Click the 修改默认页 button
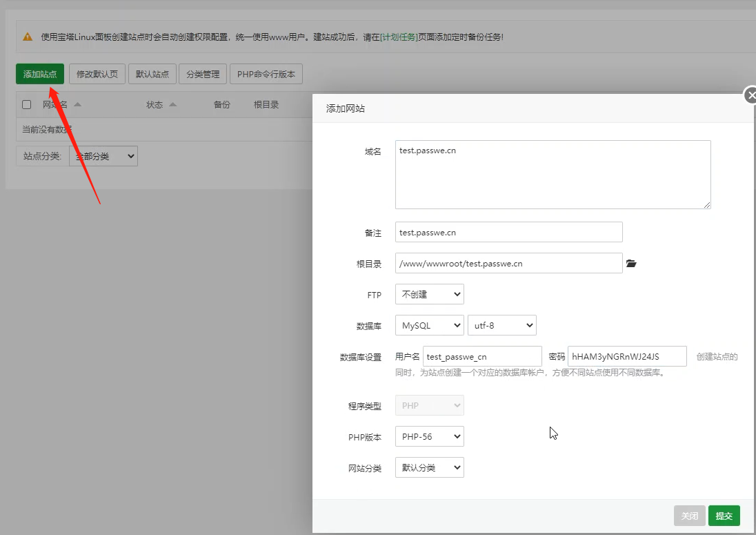 point(97,74)
